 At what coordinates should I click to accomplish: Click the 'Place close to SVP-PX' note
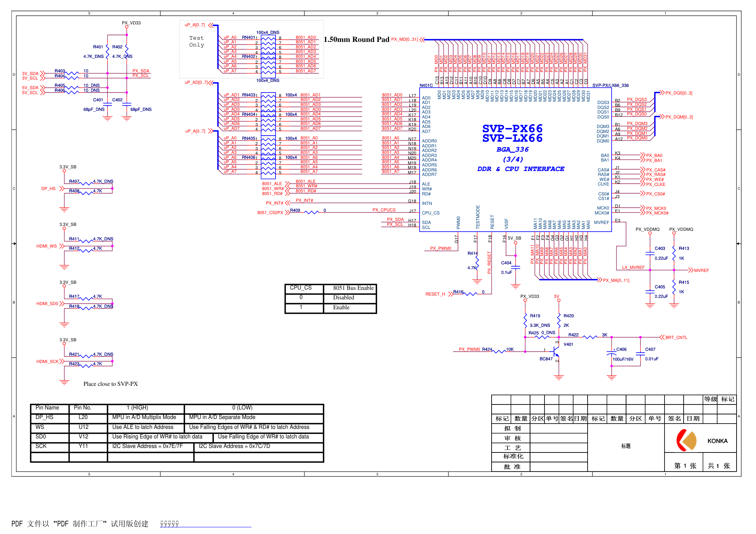click(x=111, y=384)
